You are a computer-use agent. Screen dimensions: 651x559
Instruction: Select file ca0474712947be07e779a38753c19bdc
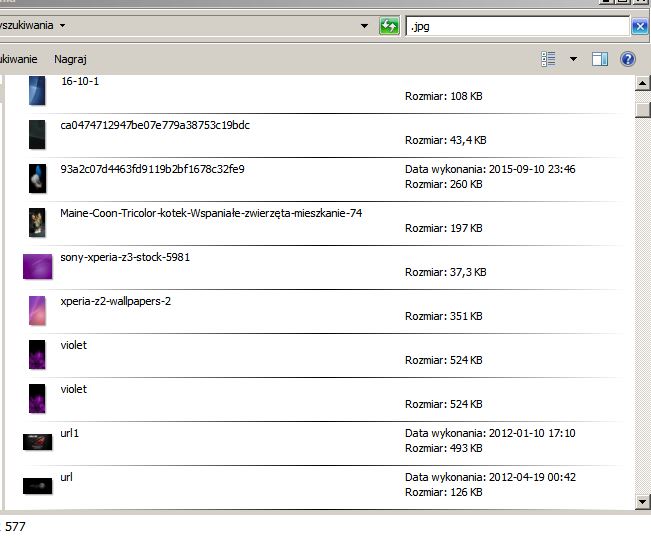pyautogui.click(x=155, y=125)
